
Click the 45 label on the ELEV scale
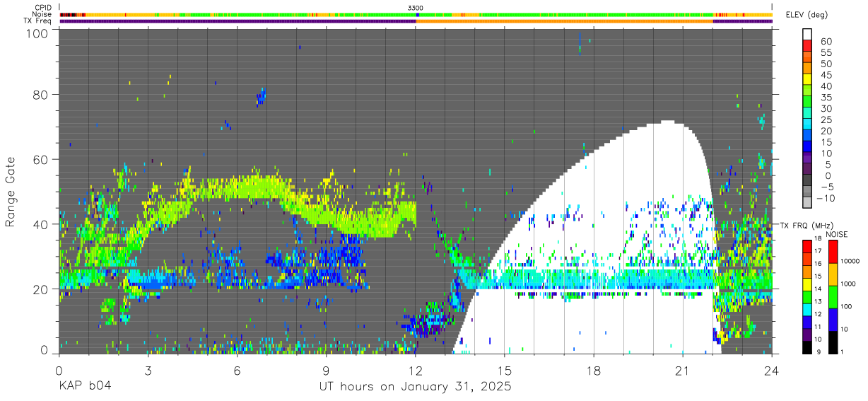tap(826, 75)
